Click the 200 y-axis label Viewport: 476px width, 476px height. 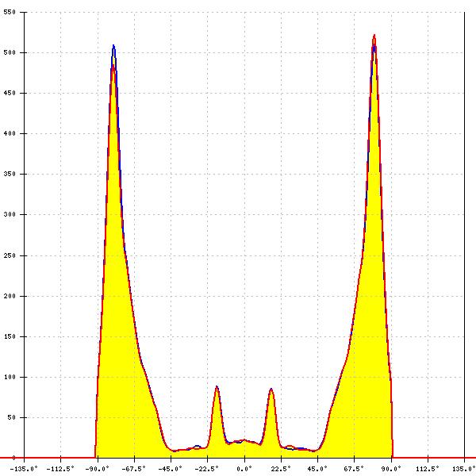click(x=9, y=296)
